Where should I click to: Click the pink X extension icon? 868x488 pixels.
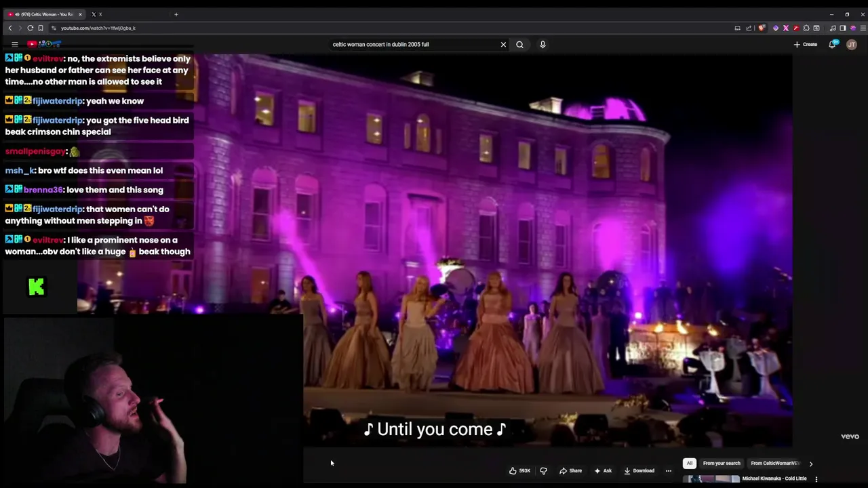coord(785,28)
